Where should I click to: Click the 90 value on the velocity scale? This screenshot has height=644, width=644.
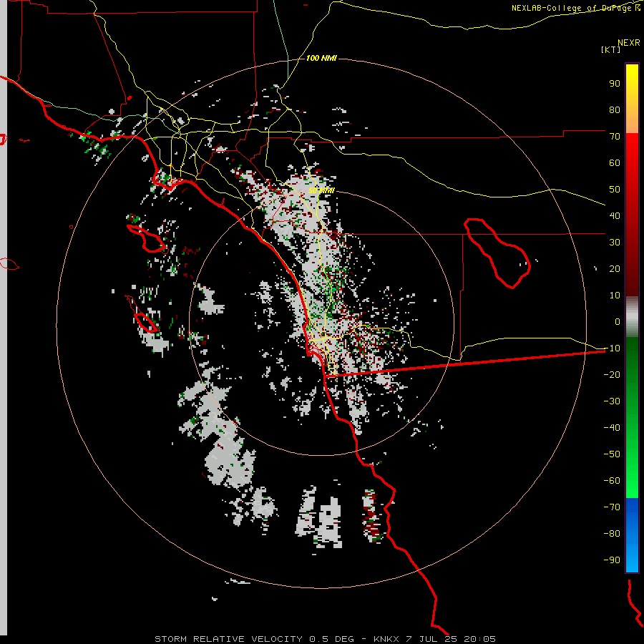click(615, 84)
